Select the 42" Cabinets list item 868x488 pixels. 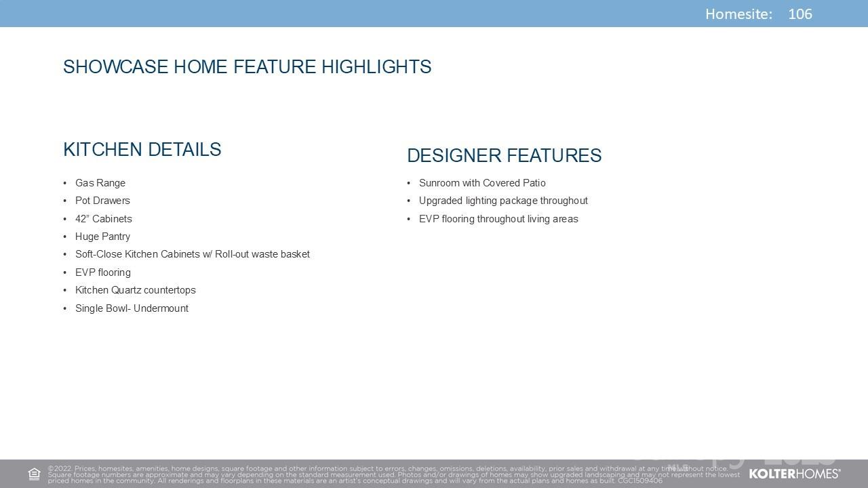pyautogui.click(x=104, y=219)
